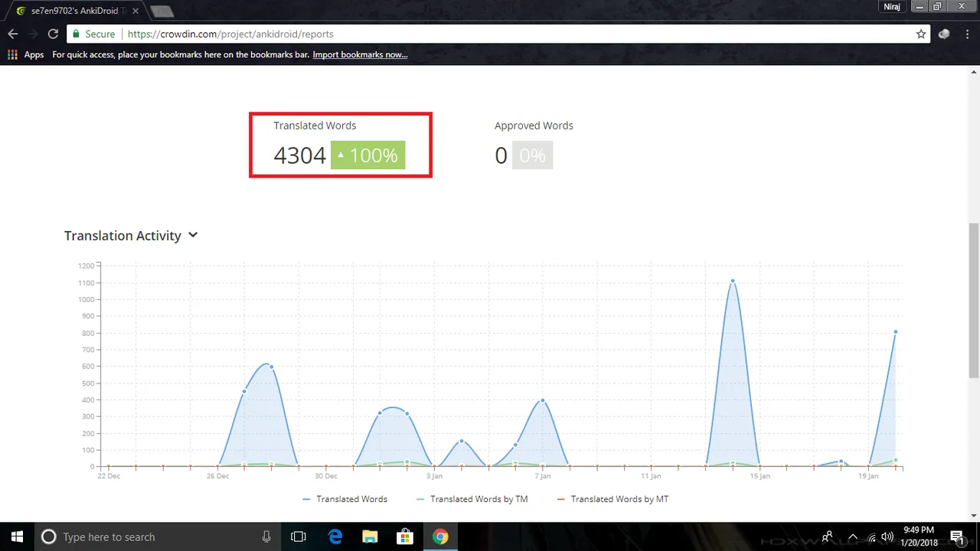
Task: Click the 4304 translated words count
Action: click(x=299, y=155)
